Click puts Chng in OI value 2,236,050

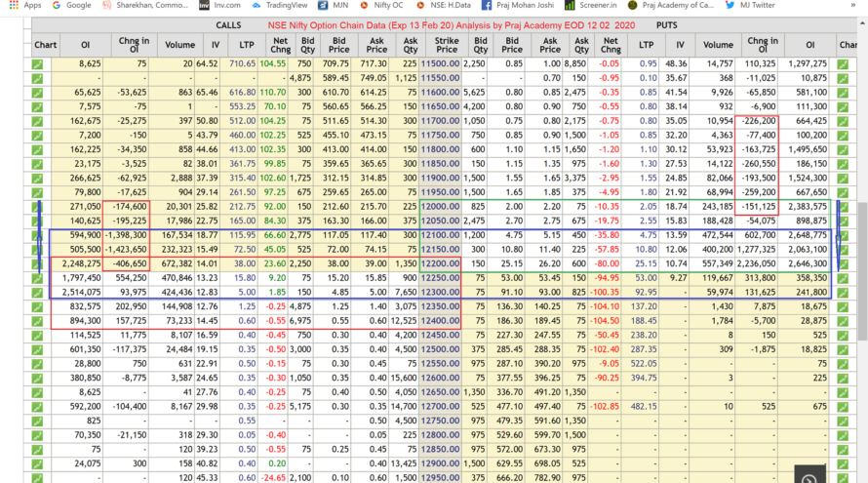coord(754,264)
